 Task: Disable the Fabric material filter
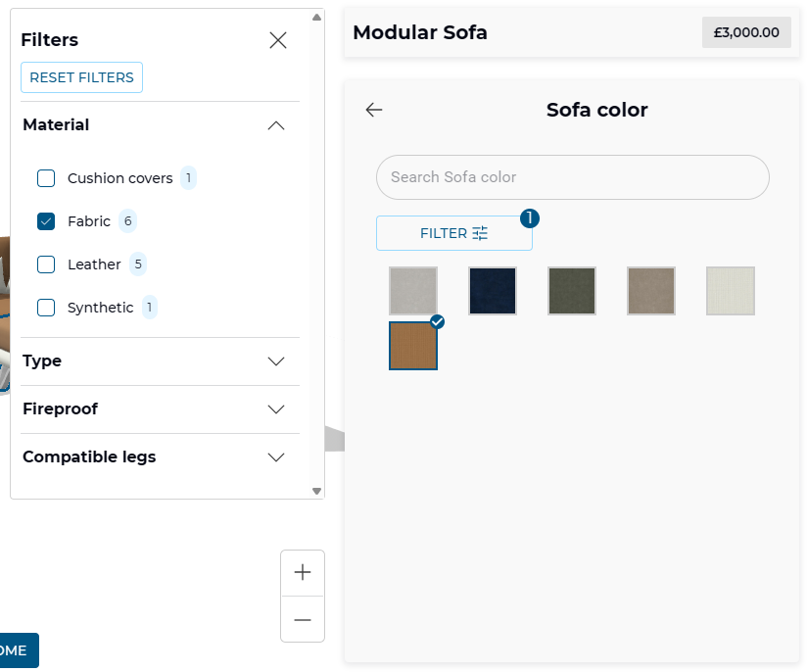pyautogui.click(x=45, y=220)
